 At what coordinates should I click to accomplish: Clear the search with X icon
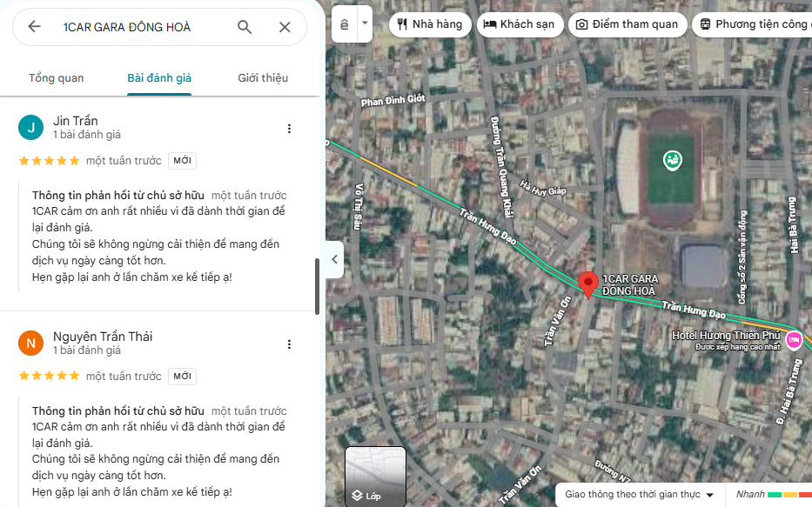pyautogui.click(x=285, y=27)
